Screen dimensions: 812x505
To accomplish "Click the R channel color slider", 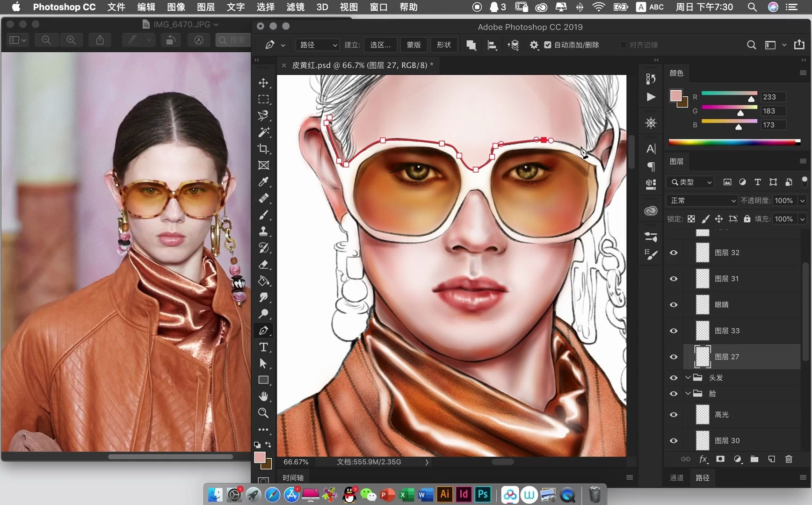I will pyautogui.click(x=729, y=94).
